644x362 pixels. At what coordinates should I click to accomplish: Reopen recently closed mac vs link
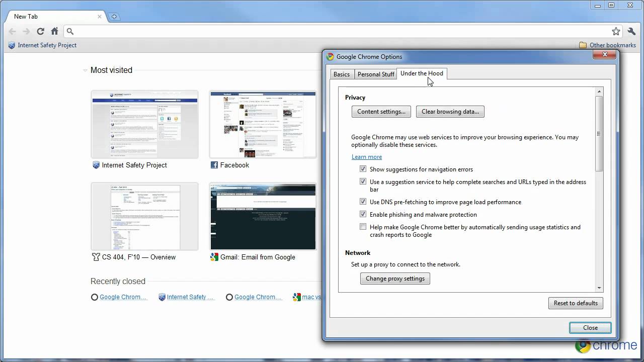point(311,297)
